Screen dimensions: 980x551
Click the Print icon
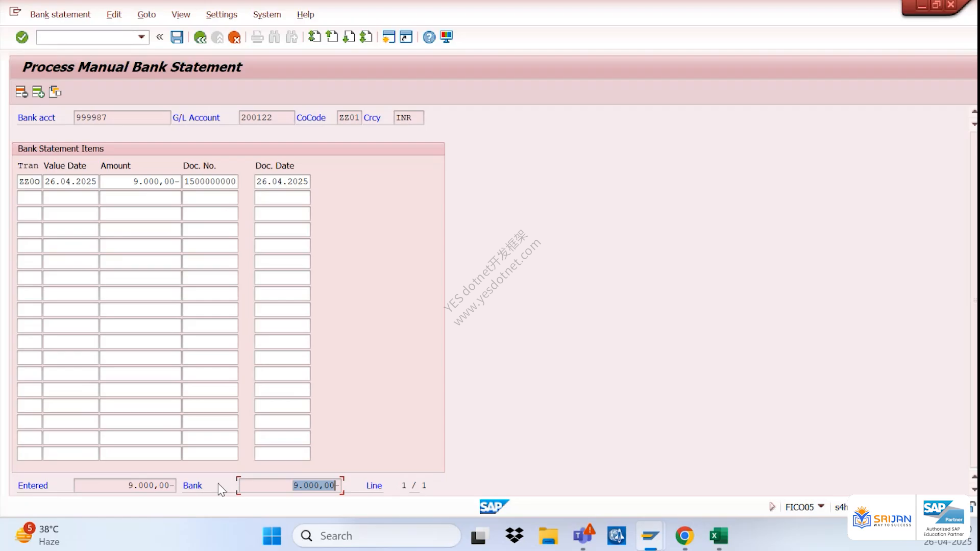[257, 37]
